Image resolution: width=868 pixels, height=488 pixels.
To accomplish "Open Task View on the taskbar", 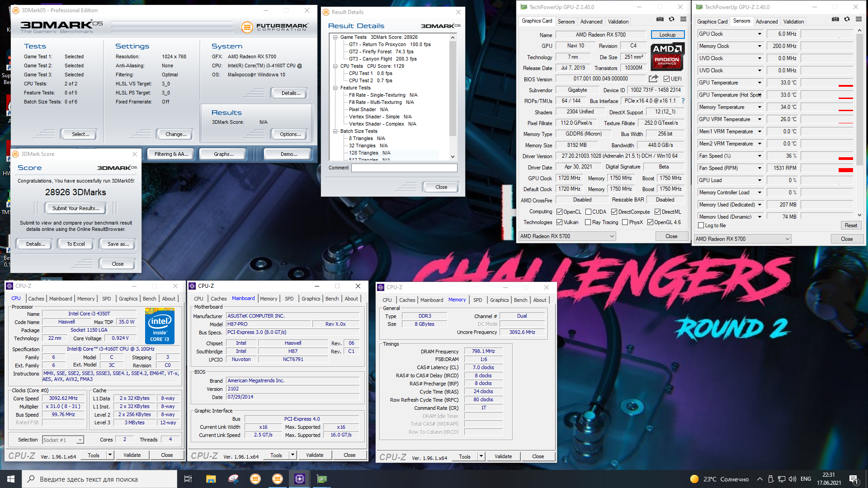I will click(188, 479).
